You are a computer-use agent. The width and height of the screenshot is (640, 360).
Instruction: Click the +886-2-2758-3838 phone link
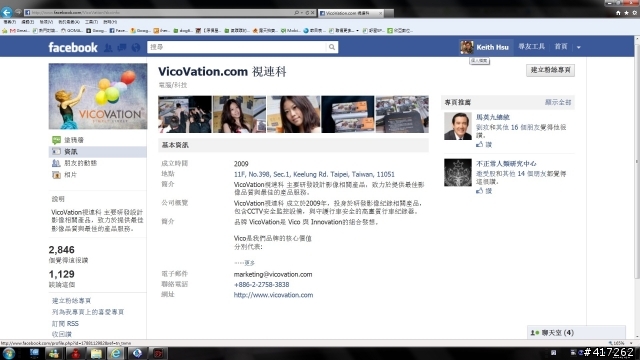261,284
